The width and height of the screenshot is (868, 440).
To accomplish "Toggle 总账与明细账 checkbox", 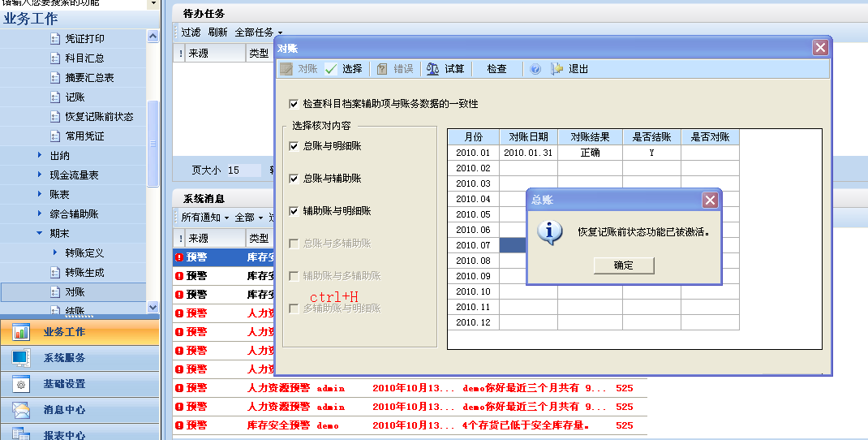I will (x=294, y=146).
